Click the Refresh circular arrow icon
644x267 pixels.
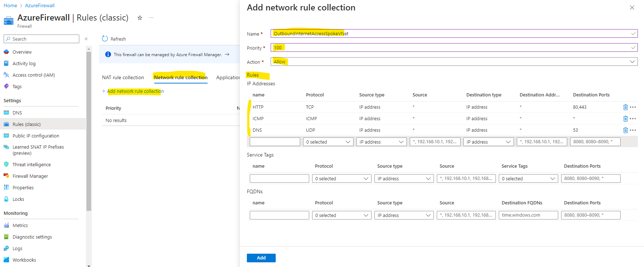click(105, 39)
